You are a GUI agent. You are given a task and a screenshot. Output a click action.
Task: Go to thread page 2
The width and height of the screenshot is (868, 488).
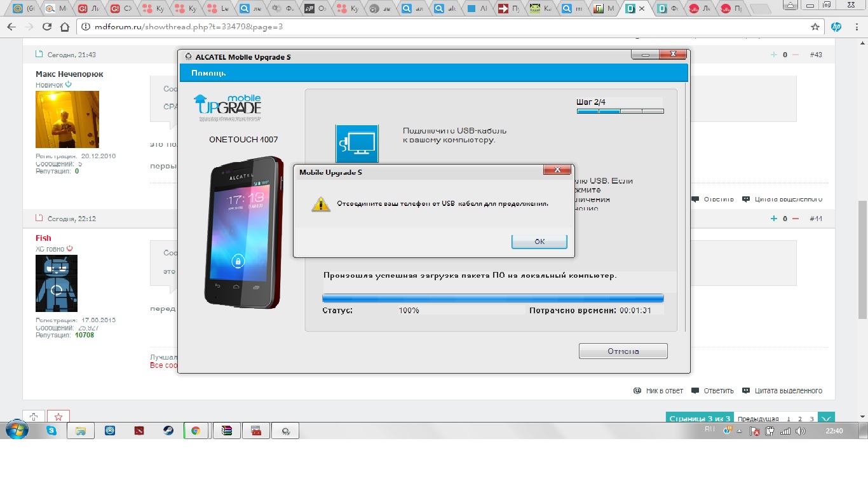[800, 419]
